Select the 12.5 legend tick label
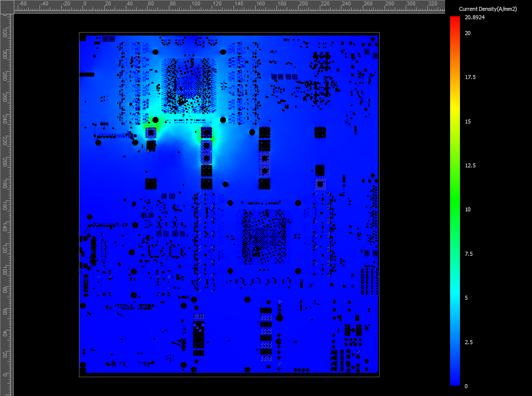The width and height of the screenshot is (532, 396). click(470, 165)
